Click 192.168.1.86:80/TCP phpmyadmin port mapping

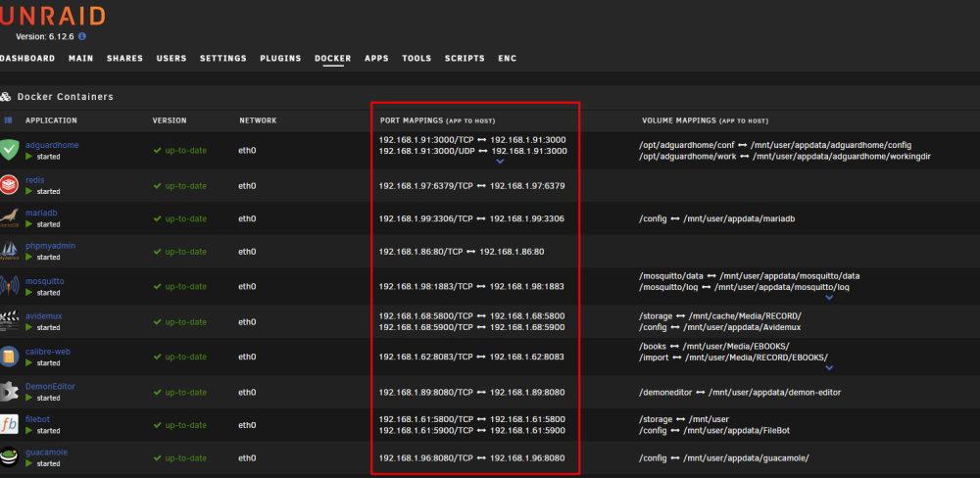[x=420, y=251]
